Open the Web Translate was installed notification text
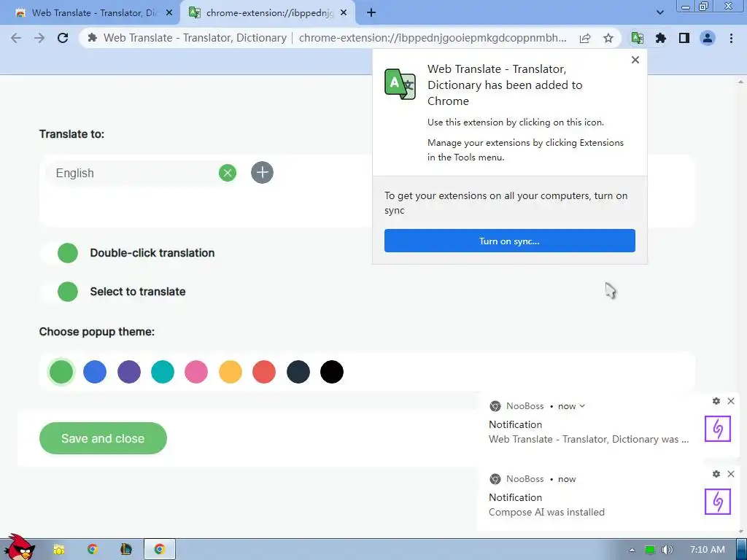The width and height of the screenshot is (747, 560). (589, 439)
